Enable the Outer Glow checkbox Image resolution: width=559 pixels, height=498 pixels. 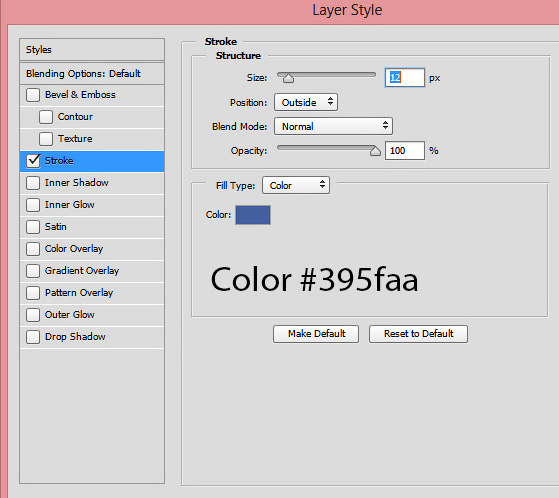(33, 315)
